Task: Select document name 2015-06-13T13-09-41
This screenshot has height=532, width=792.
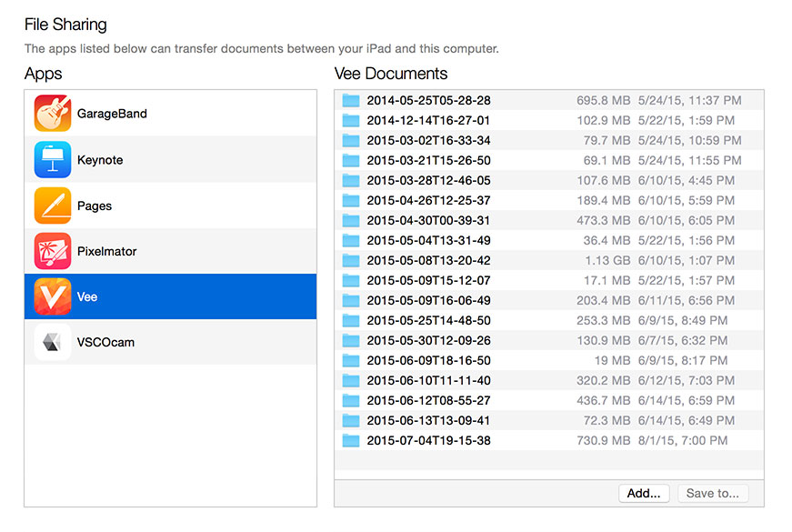Action: click(429, 420)
